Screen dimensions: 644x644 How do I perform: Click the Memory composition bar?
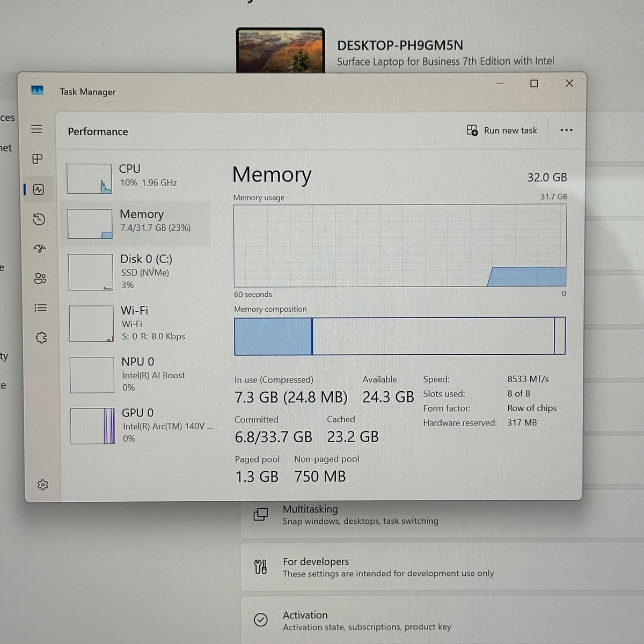(400, 336)
